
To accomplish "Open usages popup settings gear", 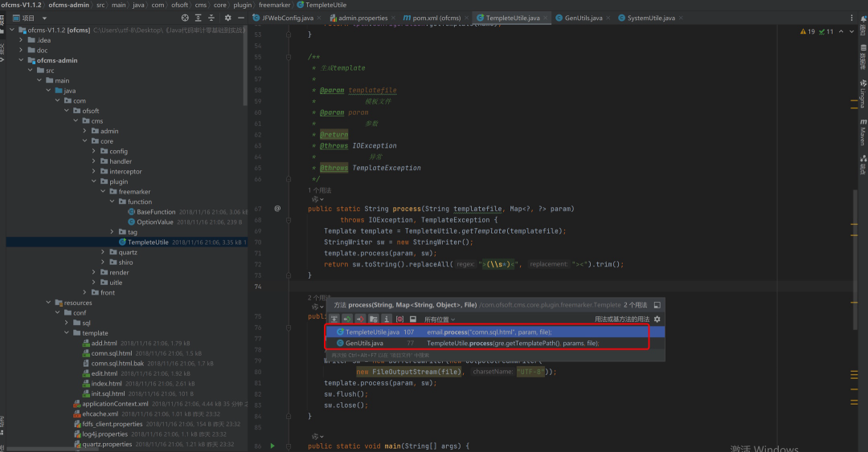I will click(x=657, y=320).
